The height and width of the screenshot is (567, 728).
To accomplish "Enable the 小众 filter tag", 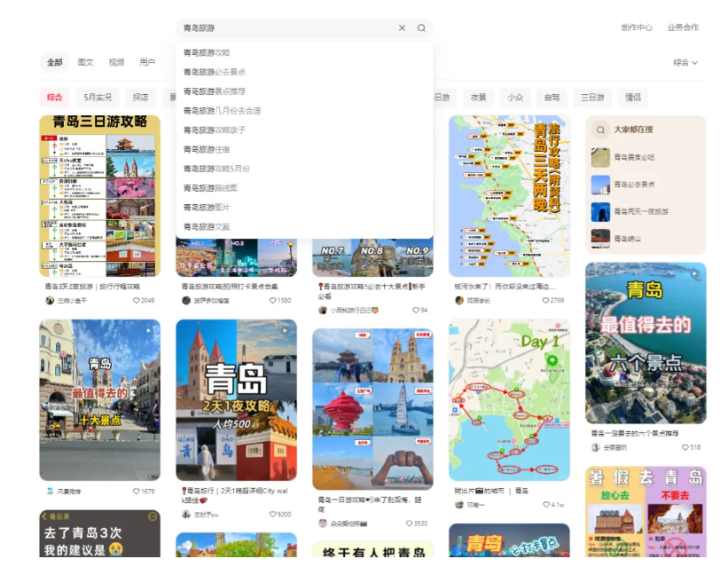I will pos(515,97).
